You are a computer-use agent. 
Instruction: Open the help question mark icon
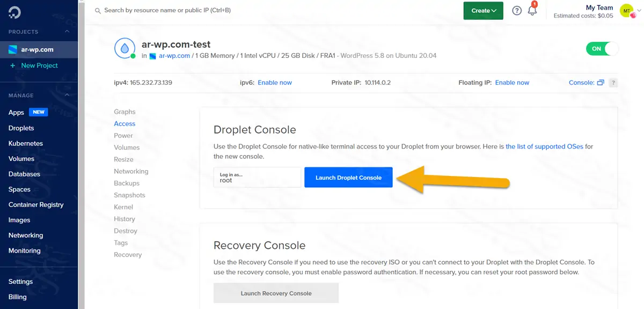click(x=517, y=11)
